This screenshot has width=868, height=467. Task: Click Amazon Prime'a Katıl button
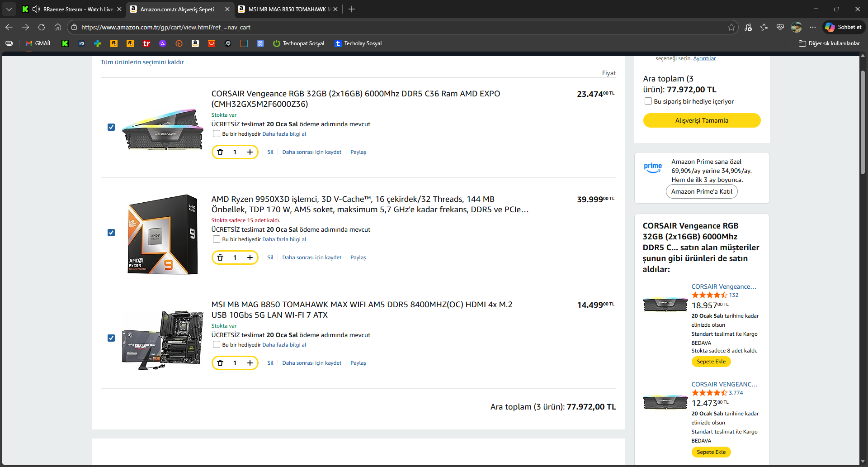[702, 191]
